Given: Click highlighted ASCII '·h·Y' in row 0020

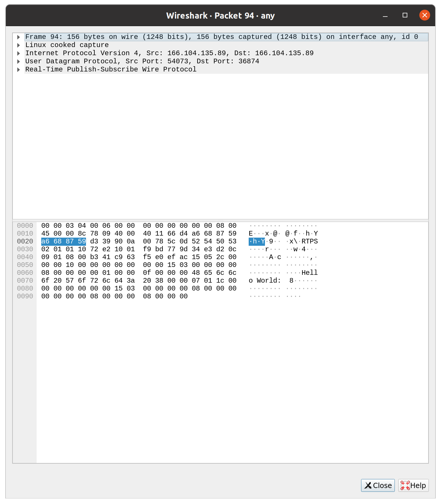Looking at the screenshot, I should pyautogui.click(x=257, y=241).
